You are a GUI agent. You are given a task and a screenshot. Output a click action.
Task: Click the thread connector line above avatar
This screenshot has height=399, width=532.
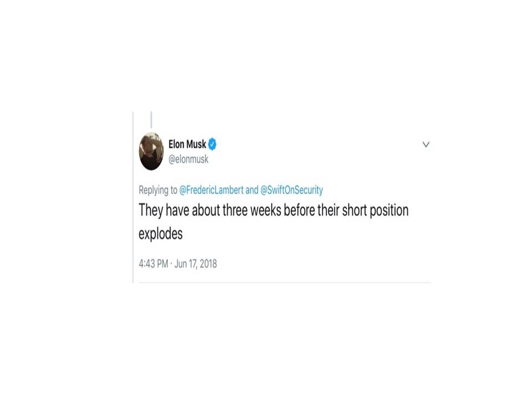click(151, 120)
